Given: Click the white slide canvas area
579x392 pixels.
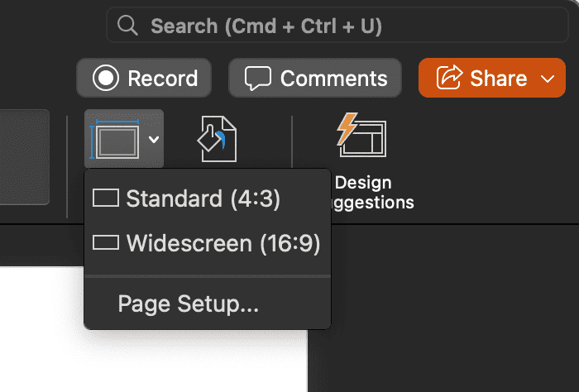Looking at the screenshot, I should coord(41,331).
